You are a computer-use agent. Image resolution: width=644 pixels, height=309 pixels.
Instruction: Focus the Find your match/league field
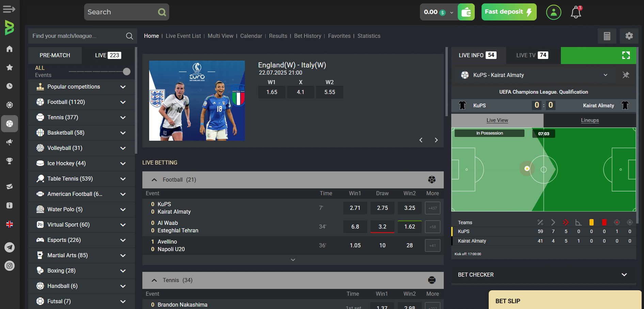coord(78,36)
